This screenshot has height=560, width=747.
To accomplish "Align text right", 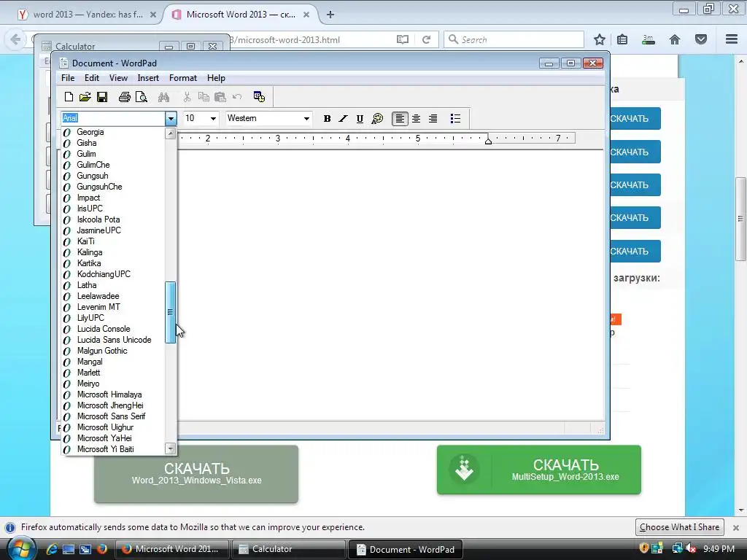I will point(433,119).
